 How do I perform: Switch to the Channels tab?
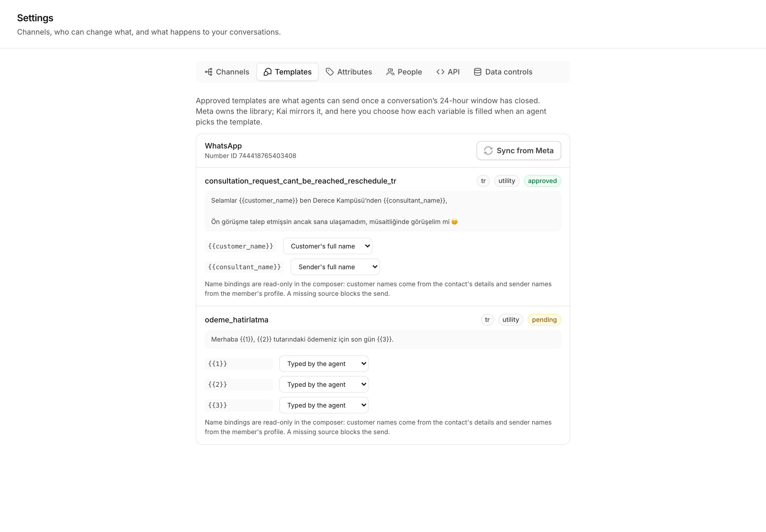click(x=227, y=72)
